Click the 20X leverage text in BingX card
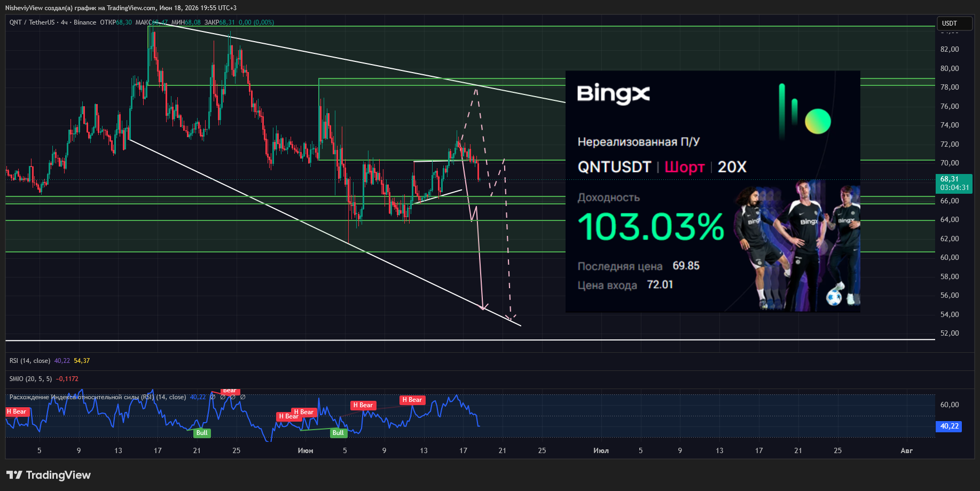This screenshot has height=491, width=980. (x=732, y=167)
